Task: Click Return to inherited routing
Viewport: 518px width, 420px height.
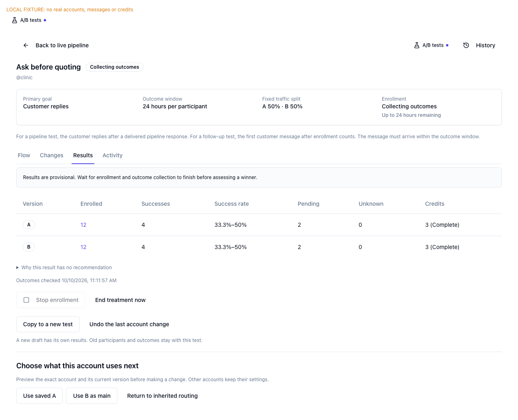Action: click(x=162, y=396)
